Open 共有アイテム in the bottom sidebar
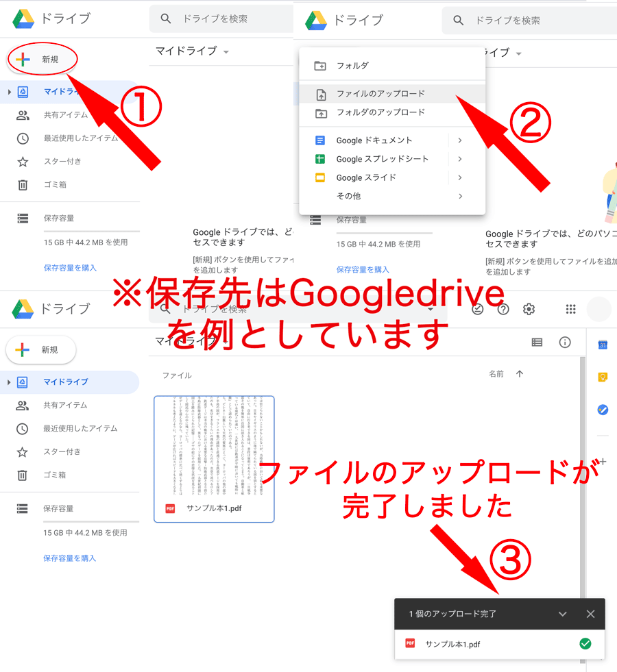Image resolution: width=617 pixels, height=672 pixels. 65,405
